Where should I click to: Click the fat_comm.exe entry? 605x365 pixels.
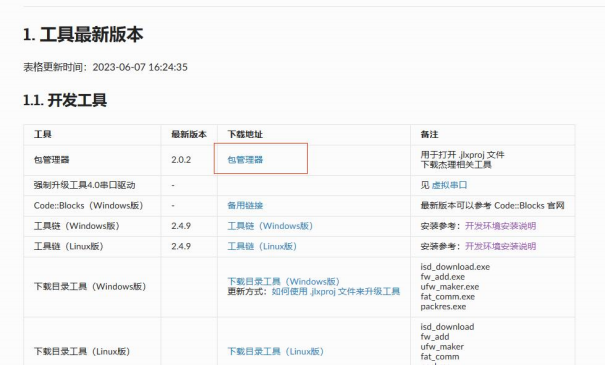(x=448, y=297)
